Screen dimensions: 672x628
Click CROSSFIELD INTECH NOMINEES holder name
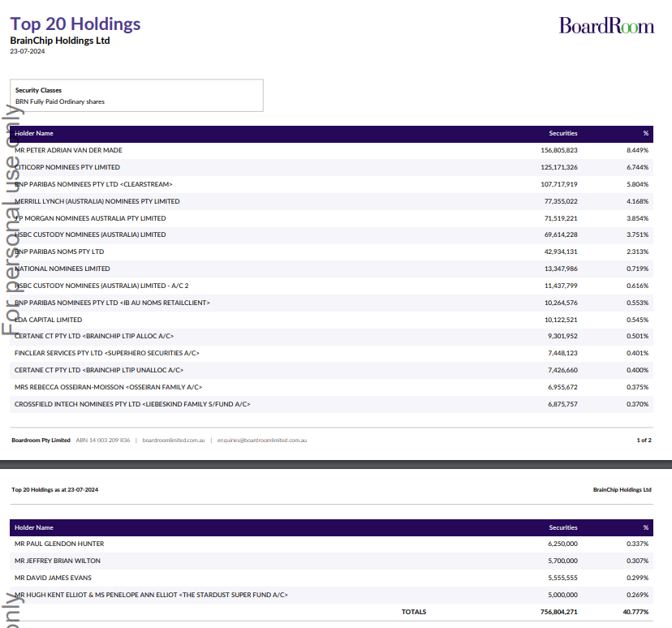pyautogui.click(x=132, y=404)
